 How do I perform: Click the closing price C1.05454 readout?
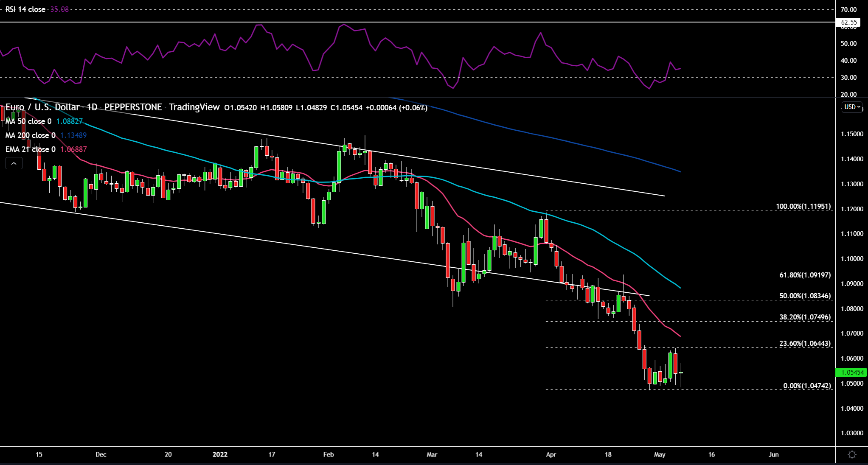[347, 108]
